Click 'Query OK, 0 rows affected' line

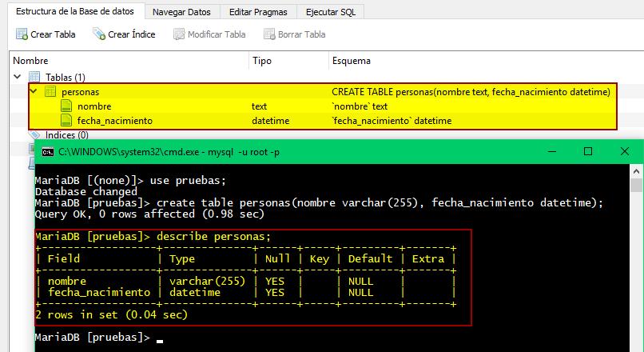click(149, 214)
